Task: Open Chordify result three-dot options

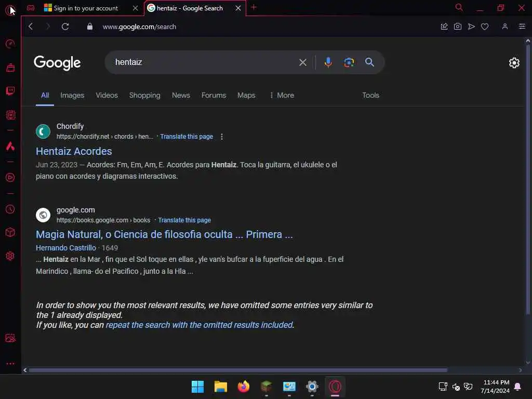Action: click(x=221, y=137)
